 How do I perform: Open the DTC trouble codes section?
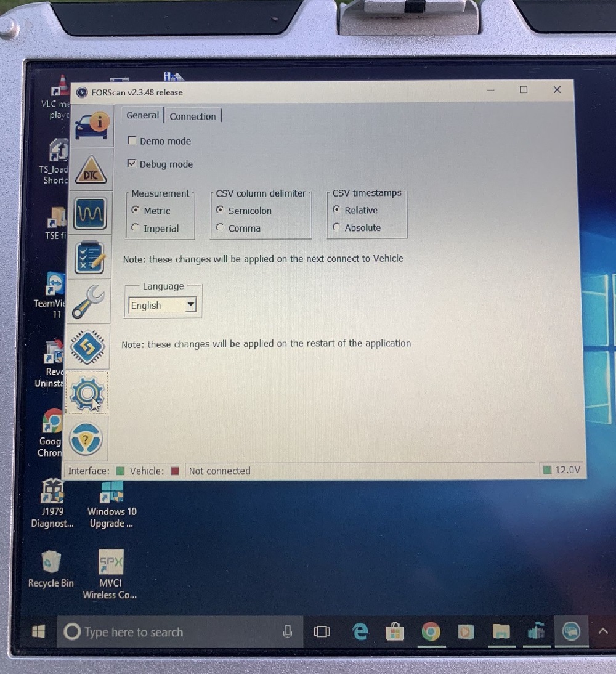click(x=91, y=170)
